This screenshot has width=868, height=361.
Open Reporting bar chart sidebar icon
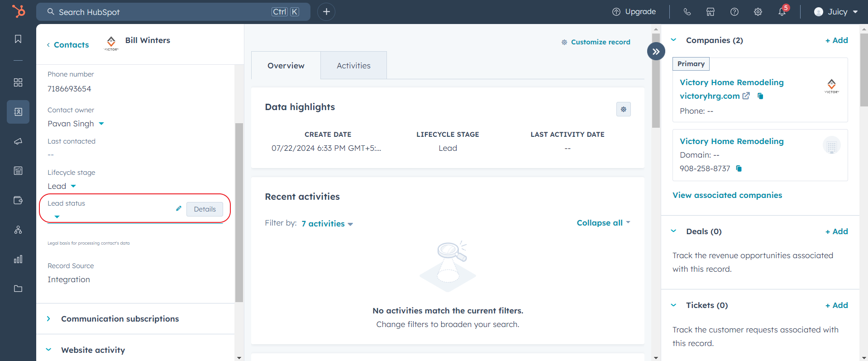click(18, 259)
